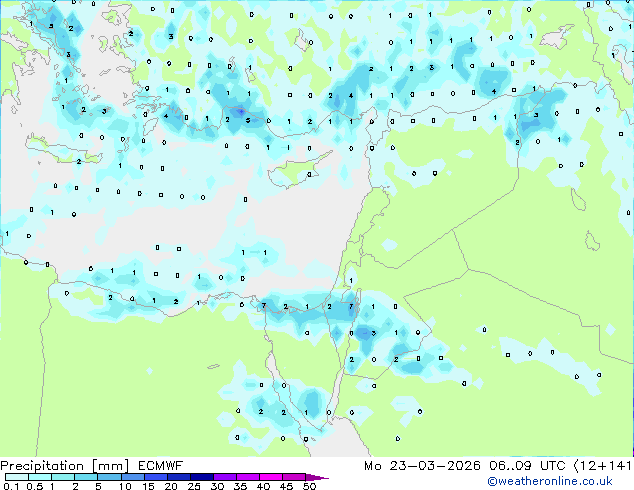Click legend scale label '20'

(x=171, y=486)
